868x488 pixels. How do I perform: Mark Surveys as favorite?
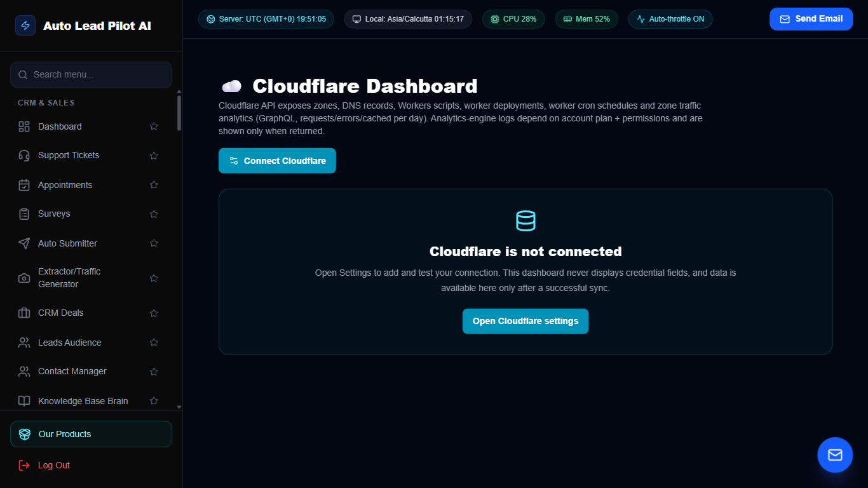click(154, 213)
